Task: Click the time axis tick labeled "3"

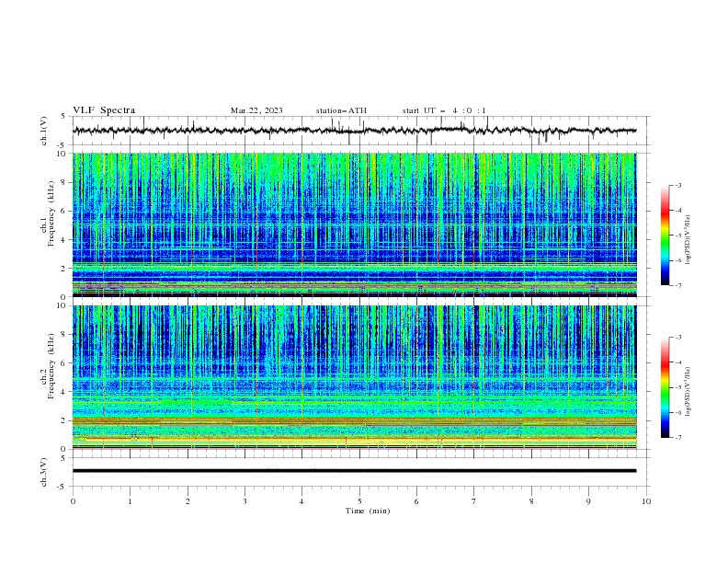Action: [x=245, y=501]
